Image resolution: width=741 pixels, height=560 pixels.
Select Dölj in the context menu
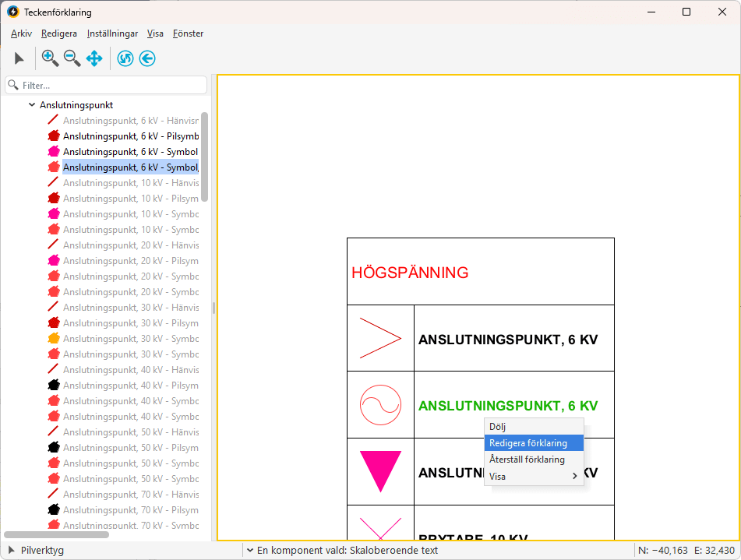click(x=498, y=427)
